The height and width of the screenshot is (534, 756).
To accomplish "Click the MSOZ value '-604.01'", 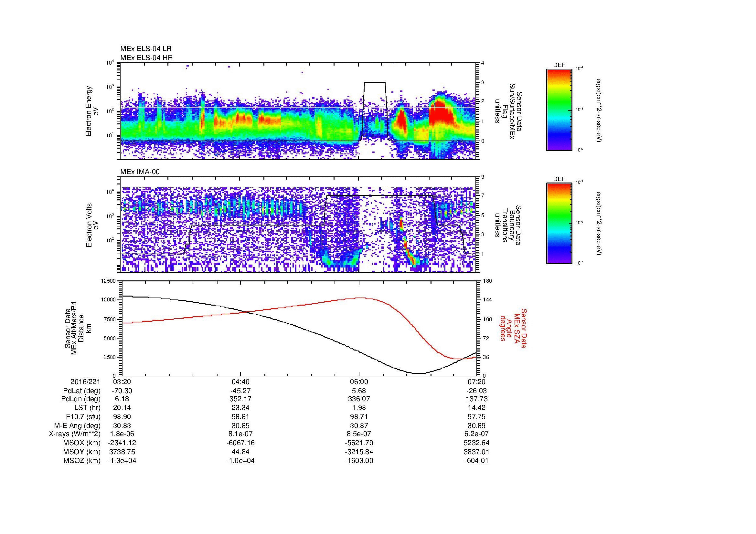I will pos(477,461).
